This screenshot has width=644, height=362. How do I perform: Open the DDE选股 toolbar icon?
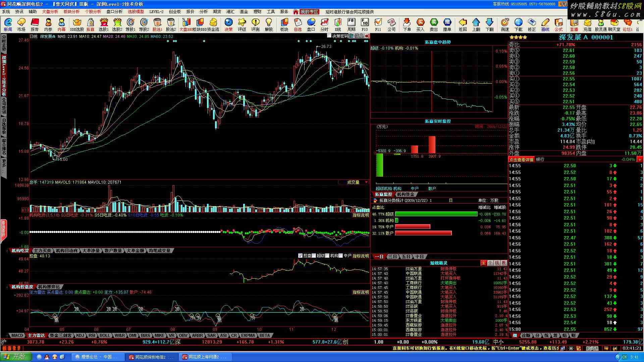point(77,25)
